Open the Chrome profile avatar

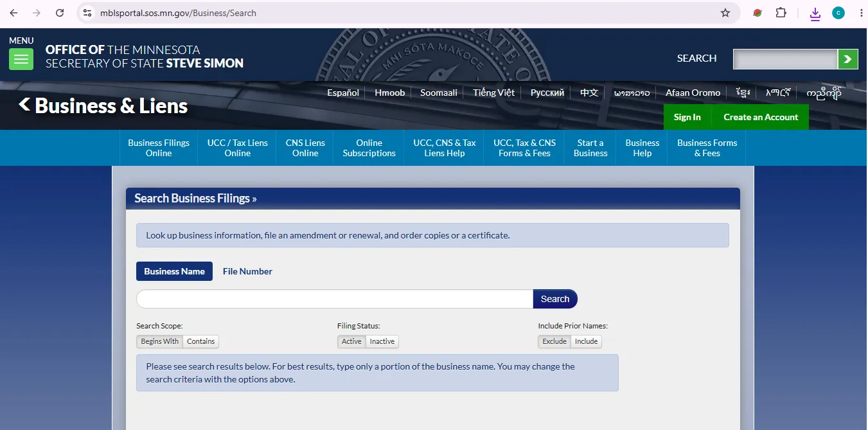click(838, 13)
